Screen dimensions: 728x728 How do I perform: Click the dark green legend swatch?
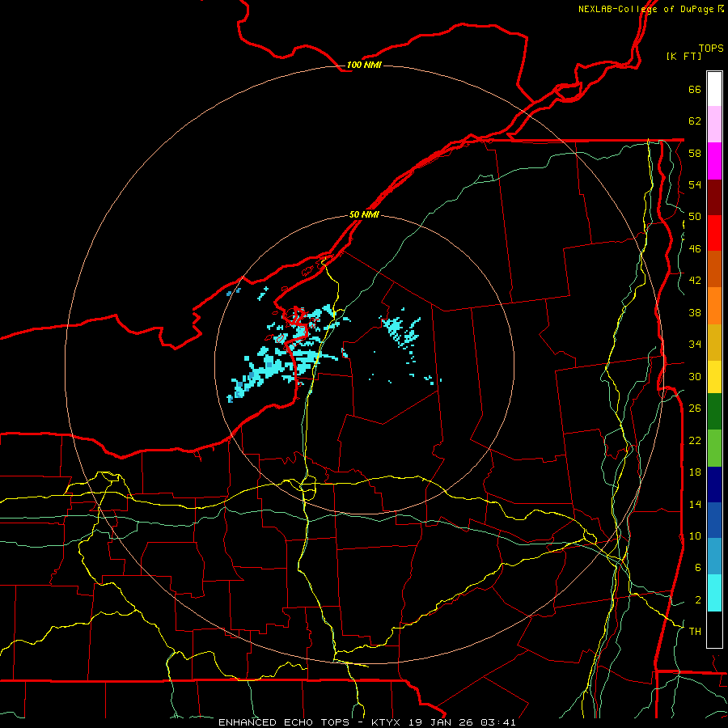click(x=714, y=412)
